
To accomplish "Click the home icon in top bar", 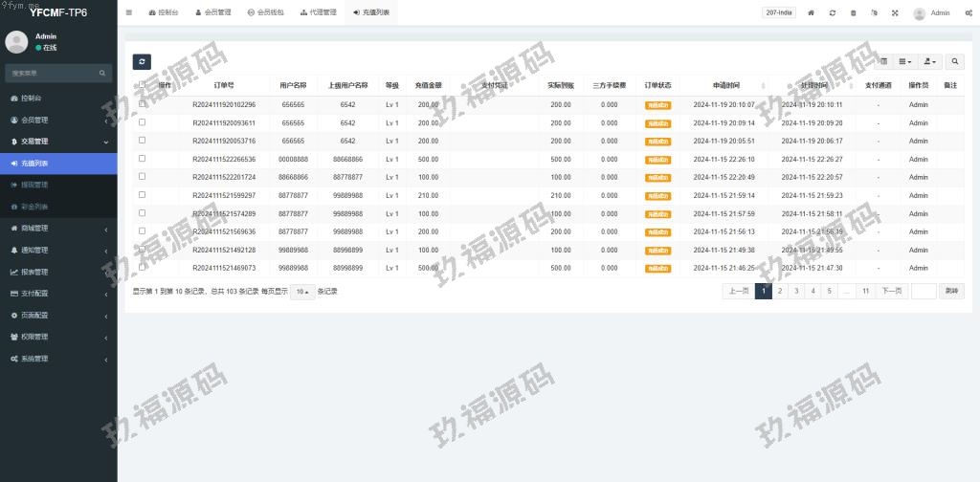I will tap(812, 13).
